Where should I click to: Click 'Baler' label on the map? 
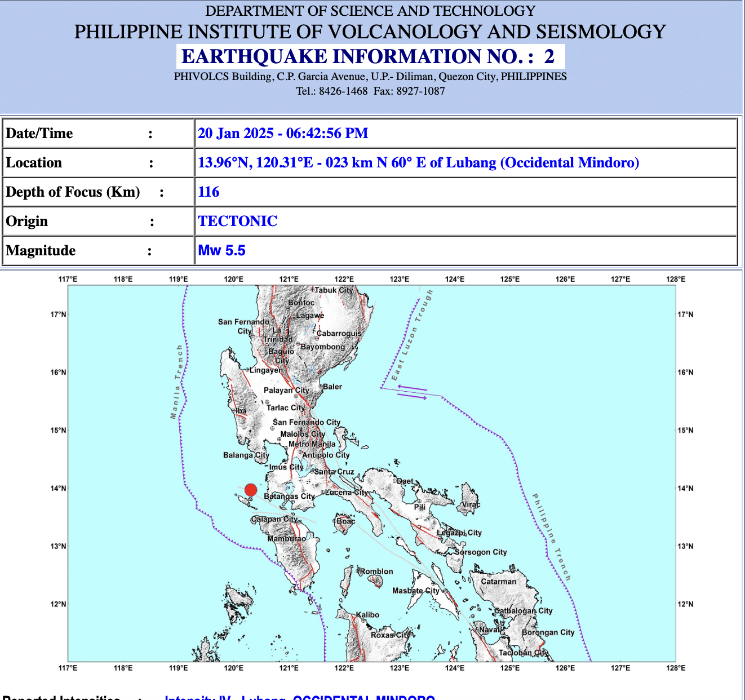[x=332, y=387]
